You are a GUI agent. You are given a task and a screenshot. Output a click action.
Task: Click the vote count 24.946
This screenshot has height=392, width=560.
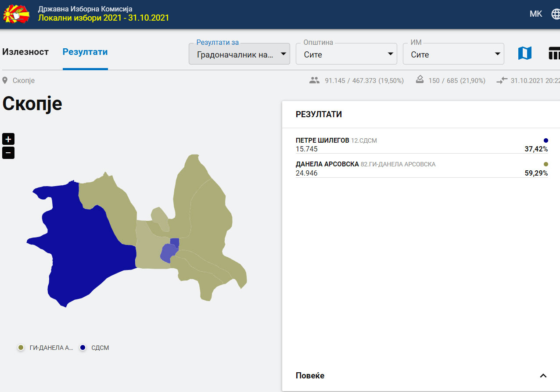307,173
